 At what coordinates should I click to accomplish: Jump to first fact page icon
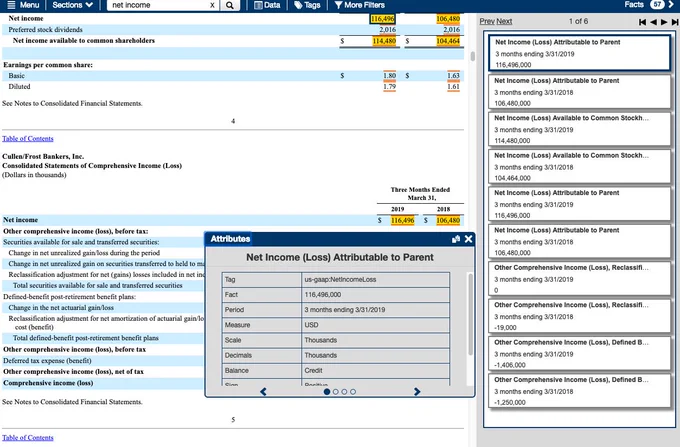642,22
